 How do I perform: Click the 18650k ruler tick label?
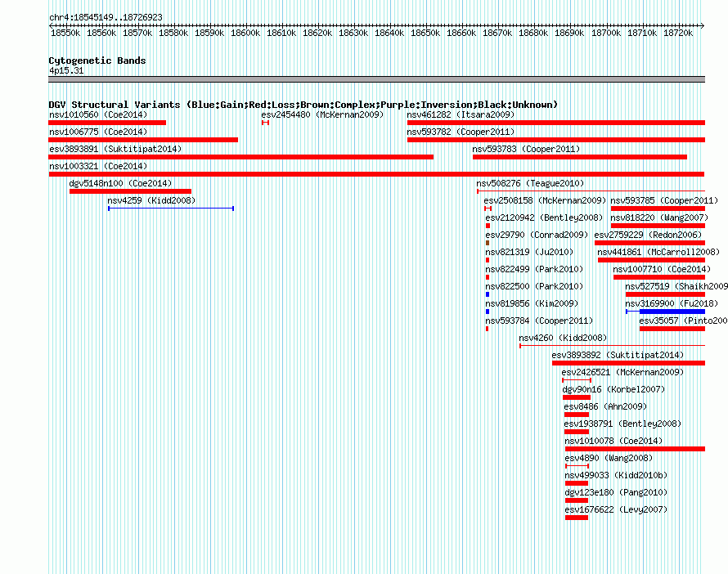[x=425, y=33]
